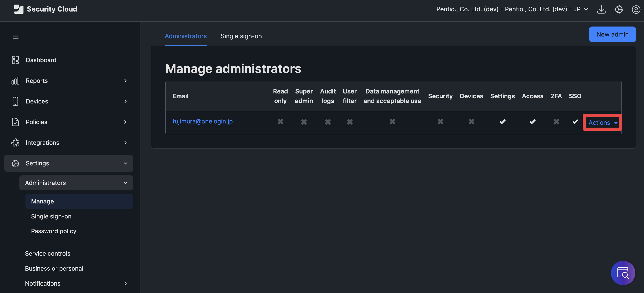This screenshot has height=293, width=644.
Task: Click the Audit logs cross mark for fujimura
Action: [x=327, y=122]
